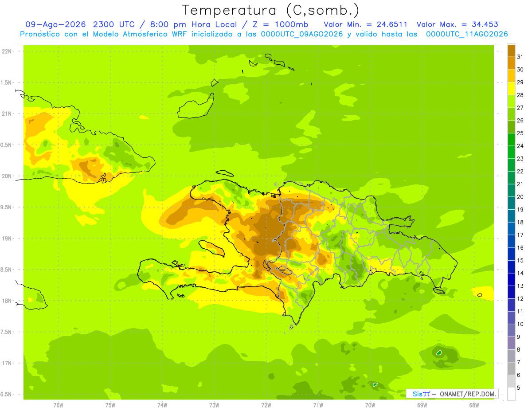Viewport: 532px width, 411px height.
Task: Click the yellow legend swatch between 28 and 29
Action: pos(511,89)
